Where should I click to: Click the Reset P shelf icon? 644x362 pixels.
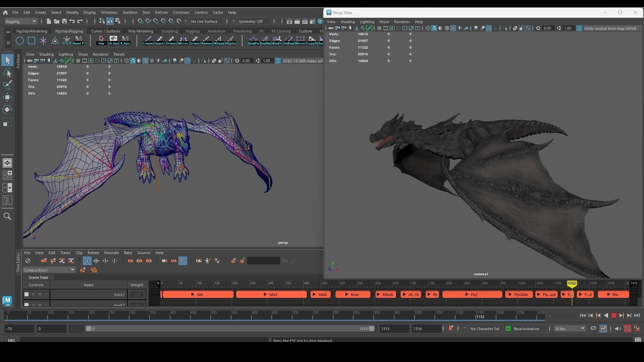click(78, 41)
